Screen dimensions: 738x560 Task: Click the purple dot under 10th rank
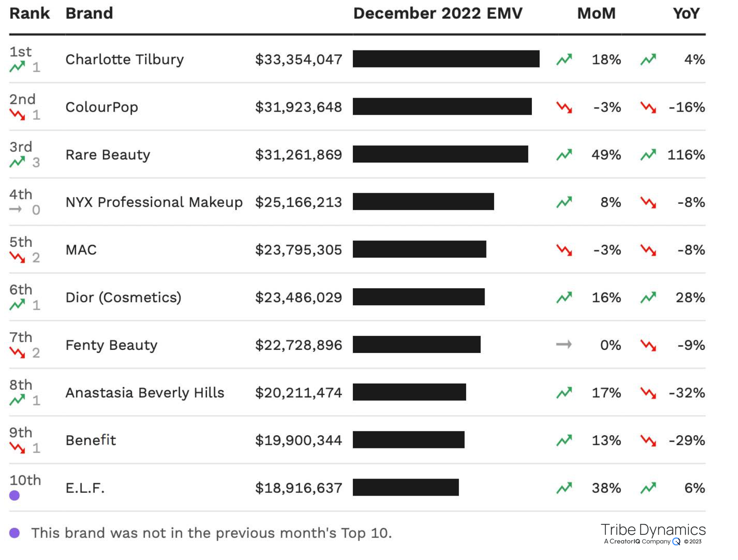tap(14, 496)
